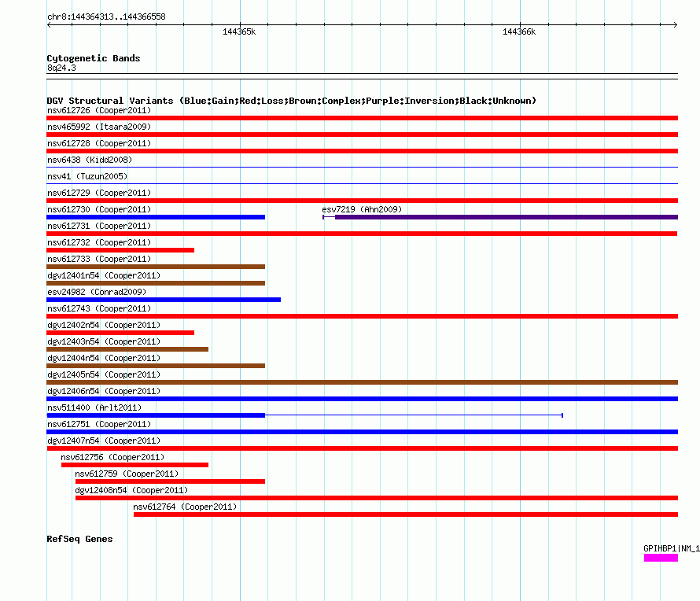Click red bar under dgv12407n54 (Cooper2011)
This screenshot has height=601, width=700.
point(362,448)
